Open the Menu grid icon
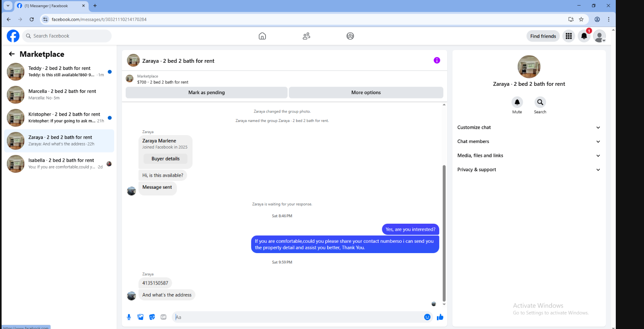The width and height of the screenshot is (644, 329). coord(569,36)
